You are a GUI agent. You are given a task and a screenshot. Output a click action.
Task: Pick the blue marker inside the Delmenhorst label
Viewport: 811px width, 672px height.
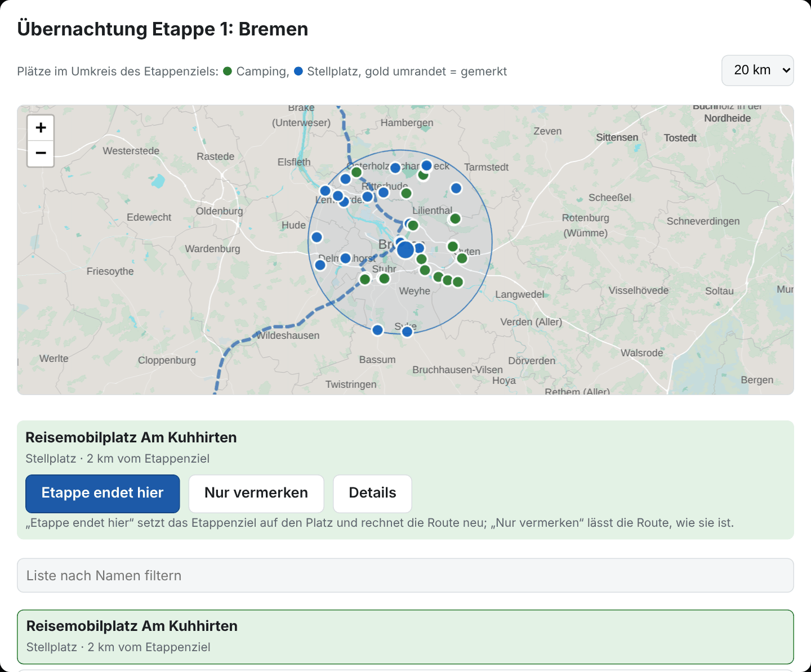[x=346, y=258]
